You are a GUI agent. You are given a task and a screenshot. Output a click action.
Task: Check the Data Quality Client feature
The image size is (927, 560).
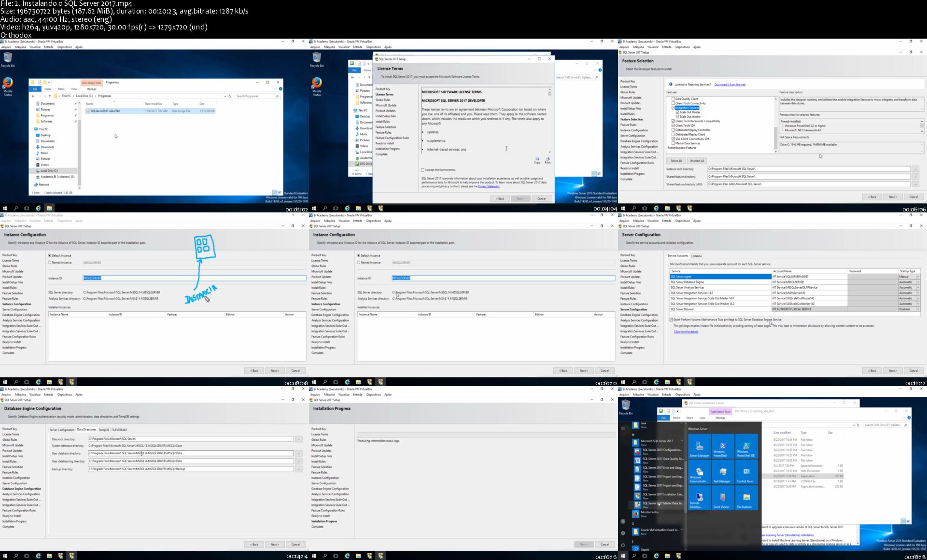(x=673, y=99)
